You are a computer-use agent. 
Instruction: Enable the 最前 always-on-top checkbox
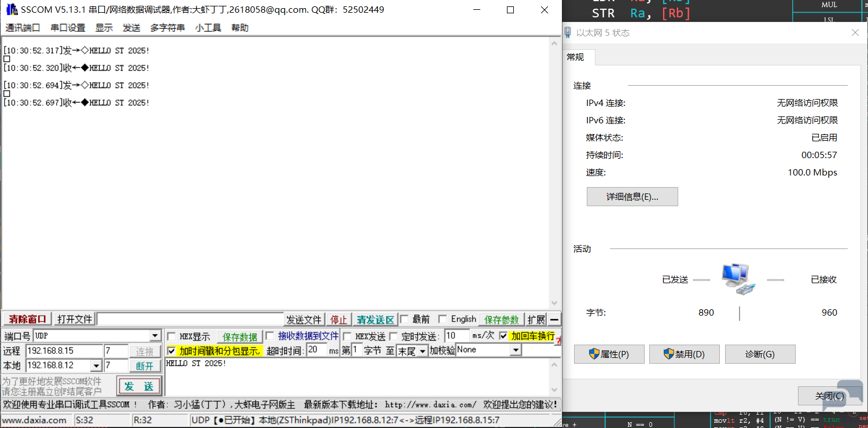pyautogui.click(x=404, y=319)
